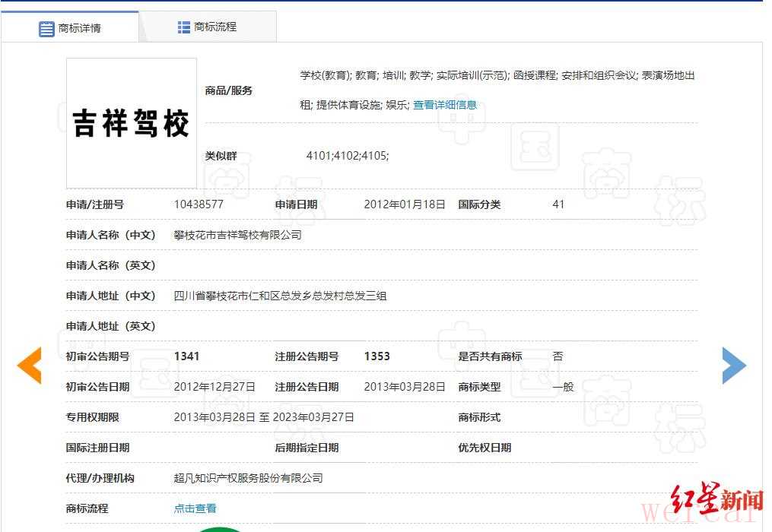
Task: Click the 是否共有商标 label
Action: coord(490,356)
